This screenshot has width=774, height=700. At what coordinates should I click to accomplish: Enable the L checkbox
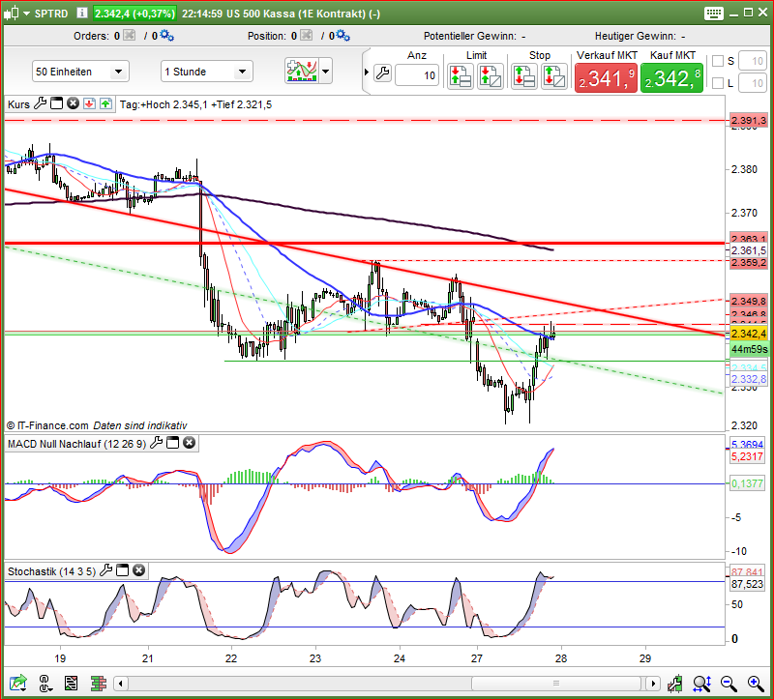tap(718, 83)
